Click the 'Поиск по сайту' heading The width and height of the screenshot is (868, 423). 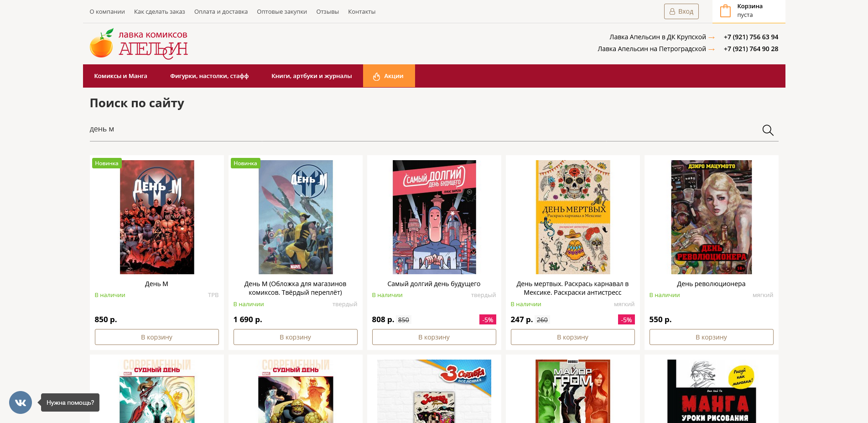[137, 103]
